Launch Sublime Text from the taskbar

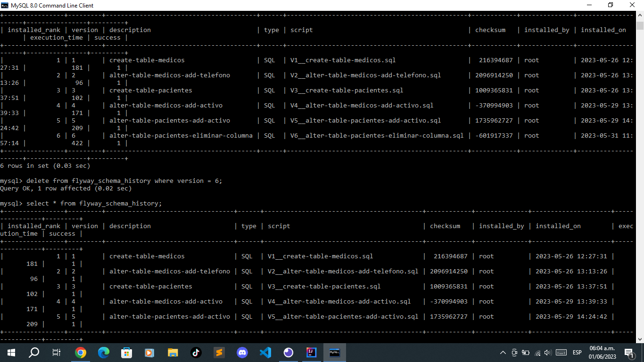coord(219,352)
